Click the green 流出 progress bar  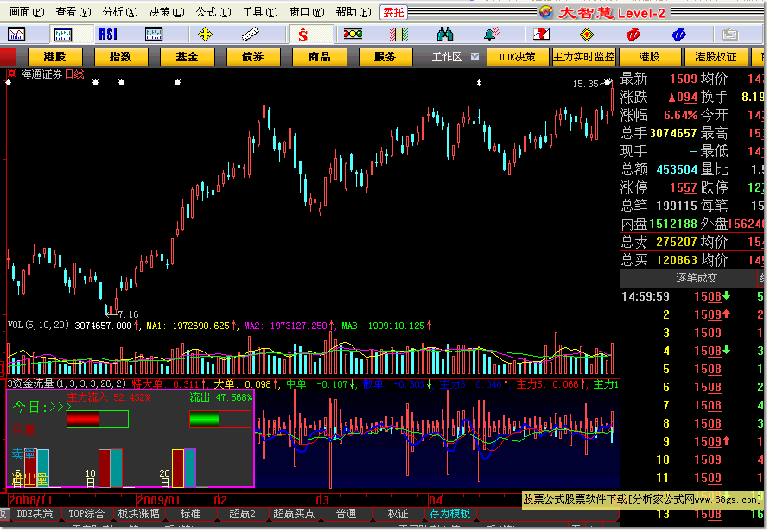(x=220, y=419)
